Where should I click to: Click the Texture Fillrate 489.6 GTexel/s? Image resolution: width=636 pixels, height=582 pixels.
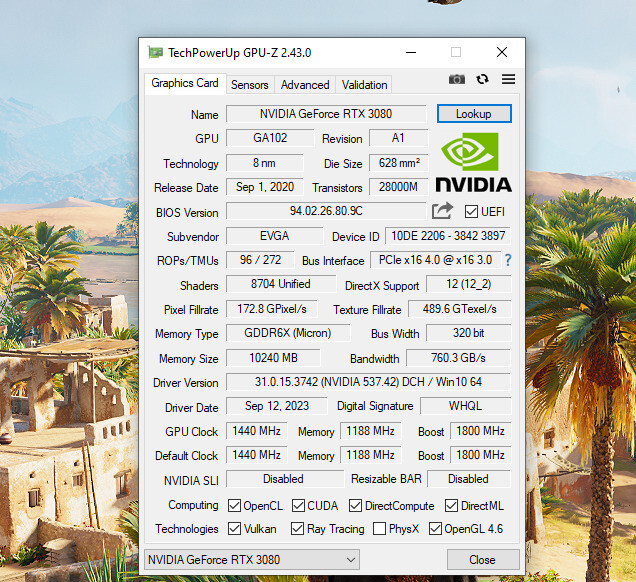click(460, 309)
